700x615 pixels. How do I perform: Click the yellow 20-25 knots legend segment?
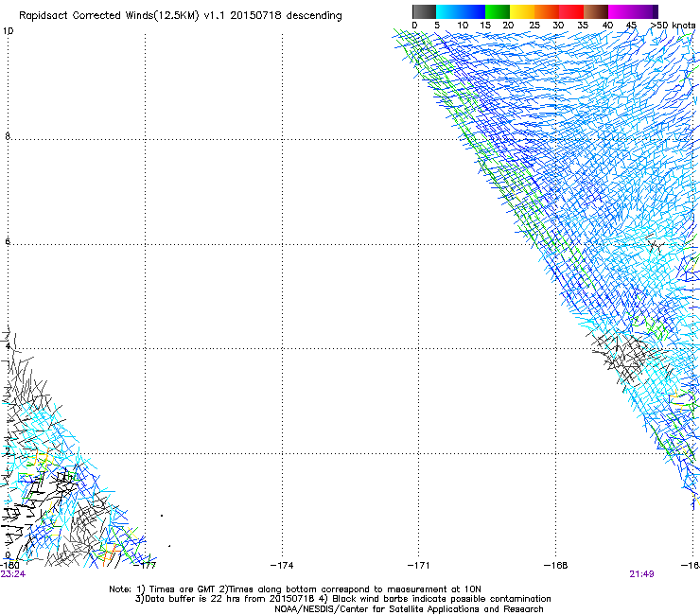[x=522, y=11]
